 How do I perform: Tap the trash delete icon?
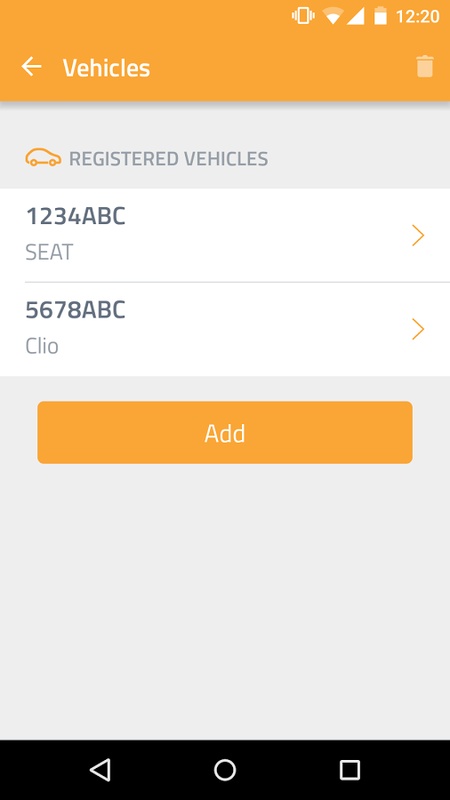[x=424, y=67]
